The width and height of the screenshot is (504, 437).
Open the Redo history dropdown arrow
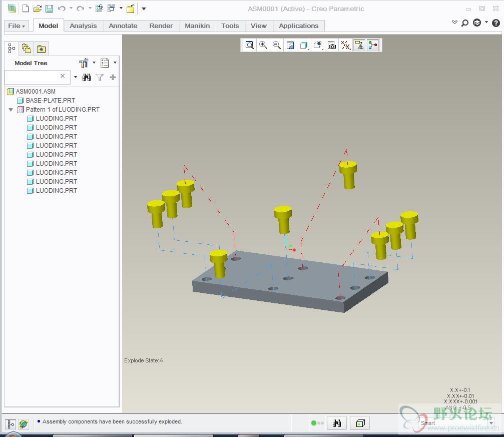click(x=90, y=9)
